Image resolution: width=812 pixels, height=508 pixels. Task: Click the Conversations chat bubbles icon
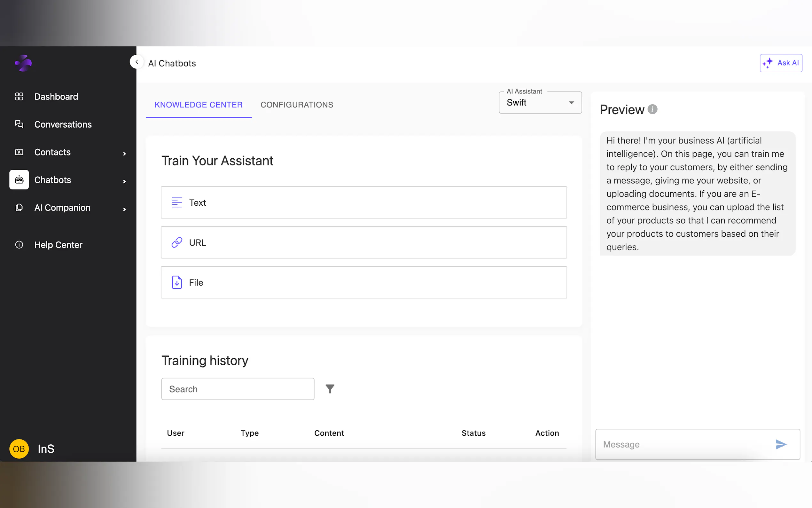19,124
